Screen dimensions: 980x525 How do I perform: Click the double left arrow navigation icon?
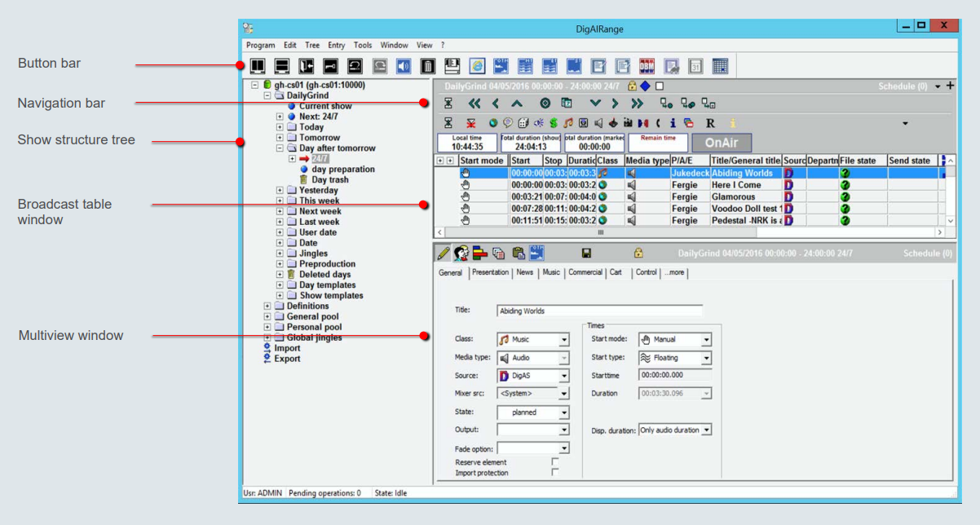click(x=475, y=104)
